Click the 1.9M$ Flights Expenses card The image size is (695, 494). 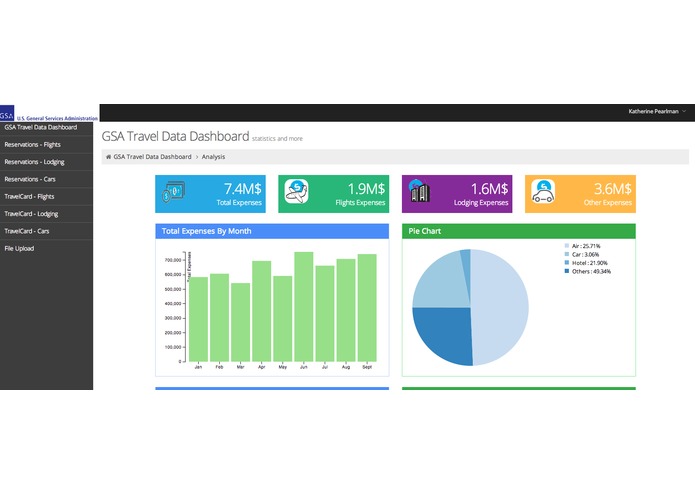point(334,194)
